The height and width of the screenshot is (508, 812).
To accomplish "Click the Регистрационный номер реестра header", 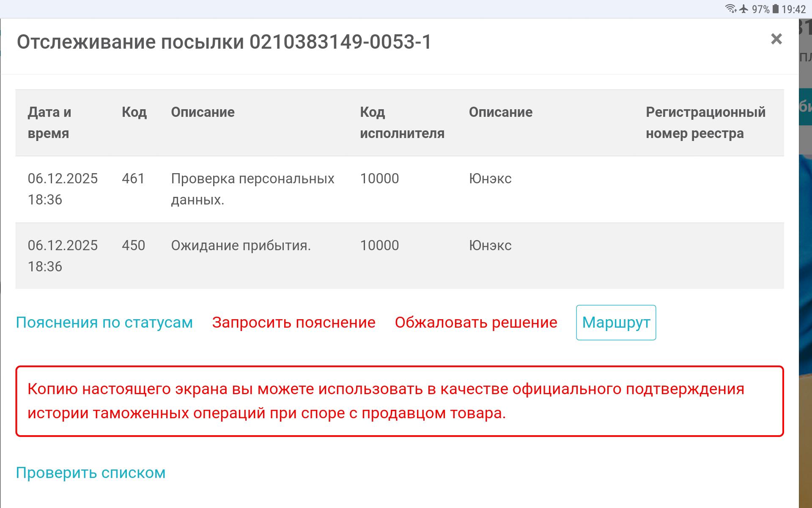I will [x=705, y=123].
